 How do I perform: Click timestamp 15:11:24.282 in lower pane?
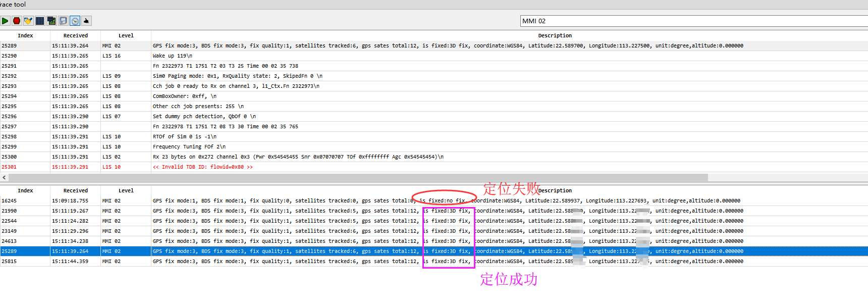point(70,221)
